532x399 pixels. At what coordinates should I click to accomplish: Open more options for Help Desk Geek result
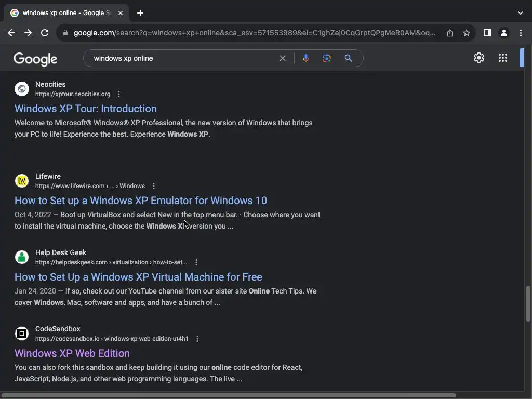coord(196,262)
